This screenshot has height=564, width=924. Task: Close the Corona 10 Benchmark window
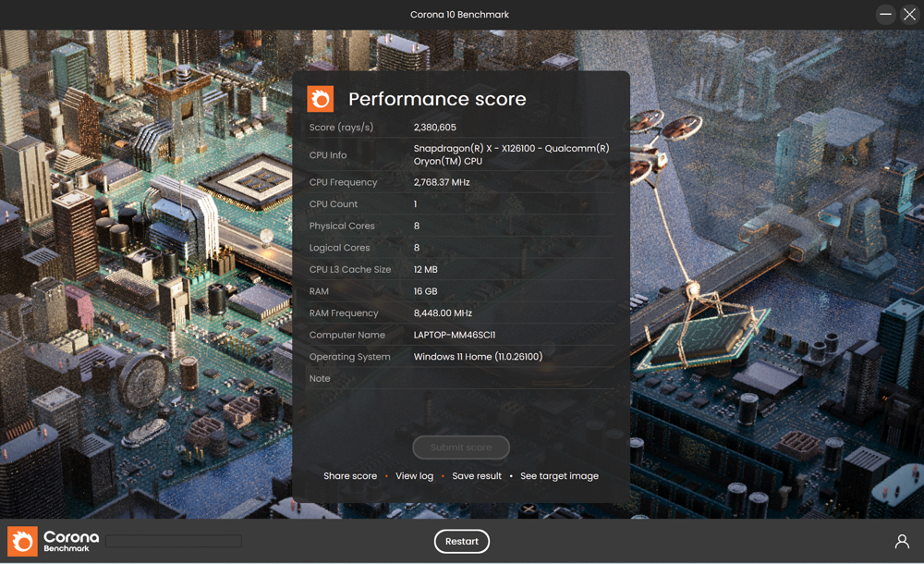[x=910, y=14]
